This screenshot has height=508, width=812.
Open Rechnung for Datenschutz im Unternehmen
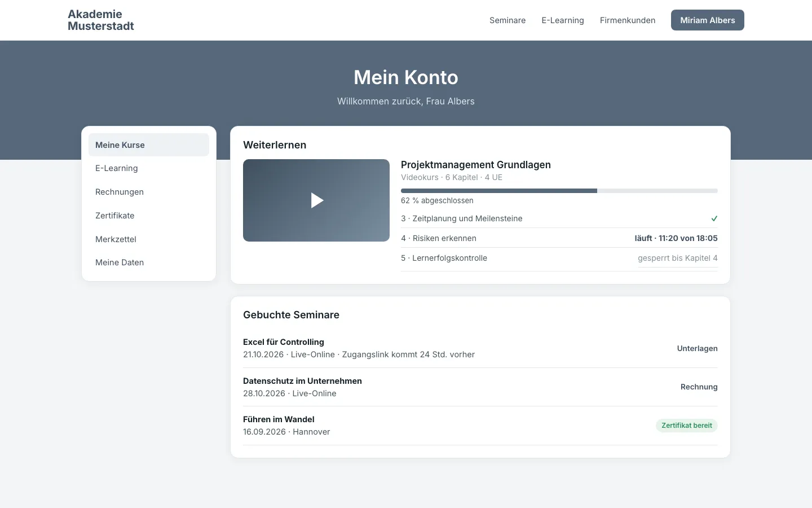(699, 387)
